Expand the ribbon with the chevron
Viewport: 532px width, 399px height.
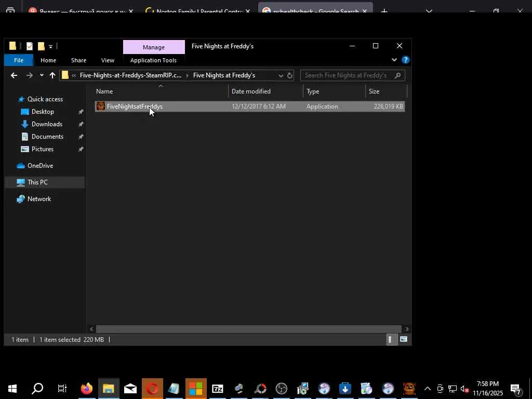[394, 60]
